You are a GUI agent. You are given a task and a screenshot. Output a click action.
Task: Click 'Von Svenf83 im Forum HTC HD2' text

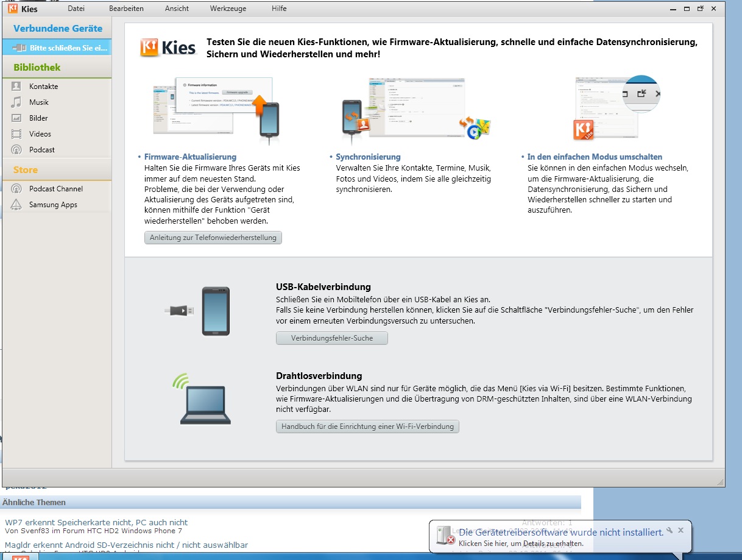[x=93, y=531]
